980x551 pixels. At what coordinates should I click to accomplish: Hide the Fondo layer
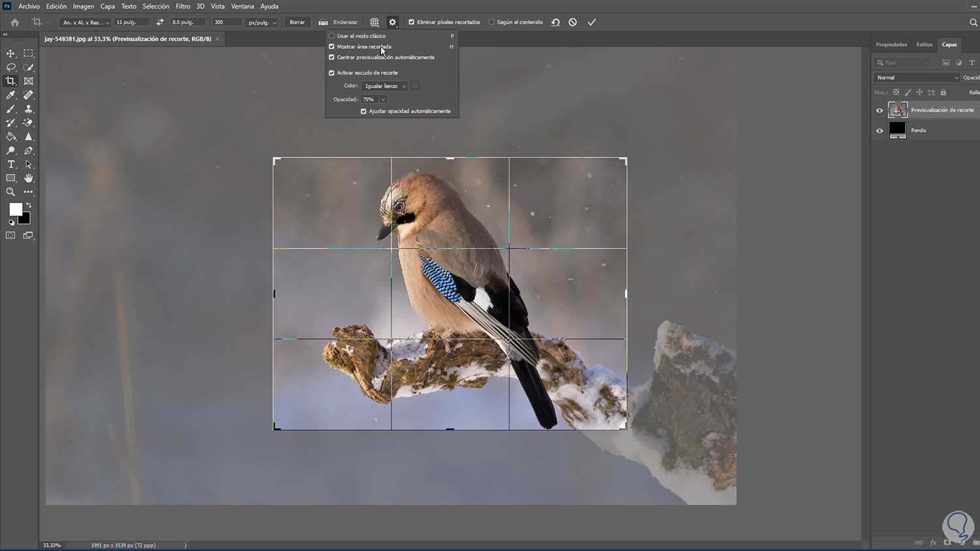(x=879, y=131)
